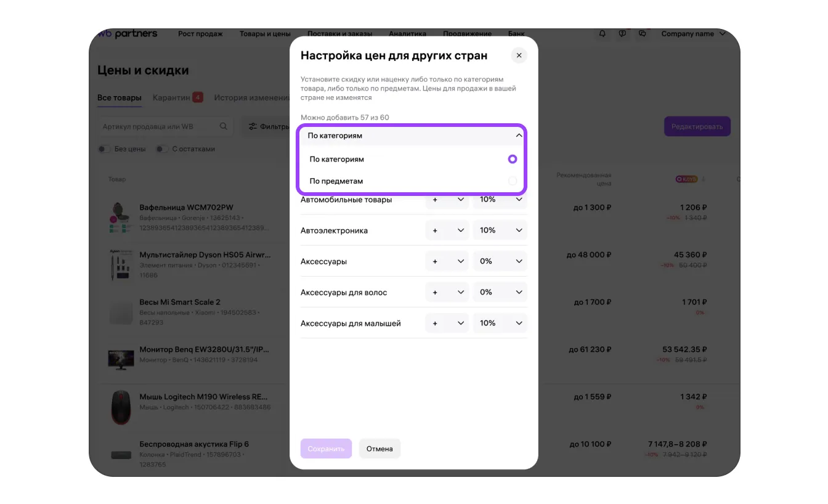
Task: Open the chat messages icon
Action: (x=643, y=34)
